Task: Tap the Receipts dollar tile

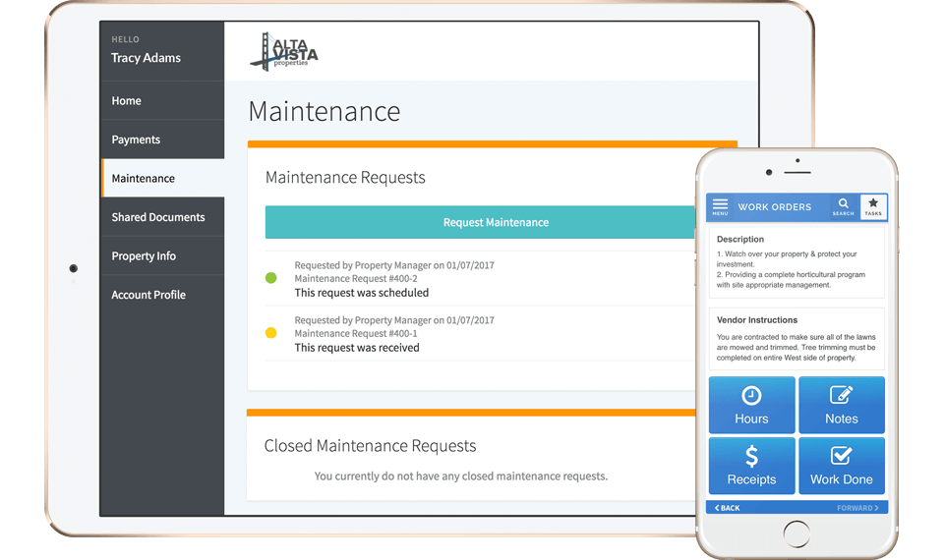Action: [x=751, y=466]
